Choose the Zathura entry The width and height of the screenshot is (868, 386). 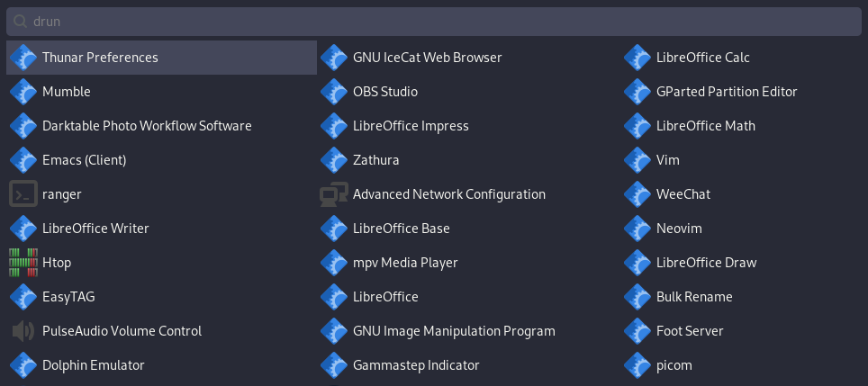pos(469,160)
